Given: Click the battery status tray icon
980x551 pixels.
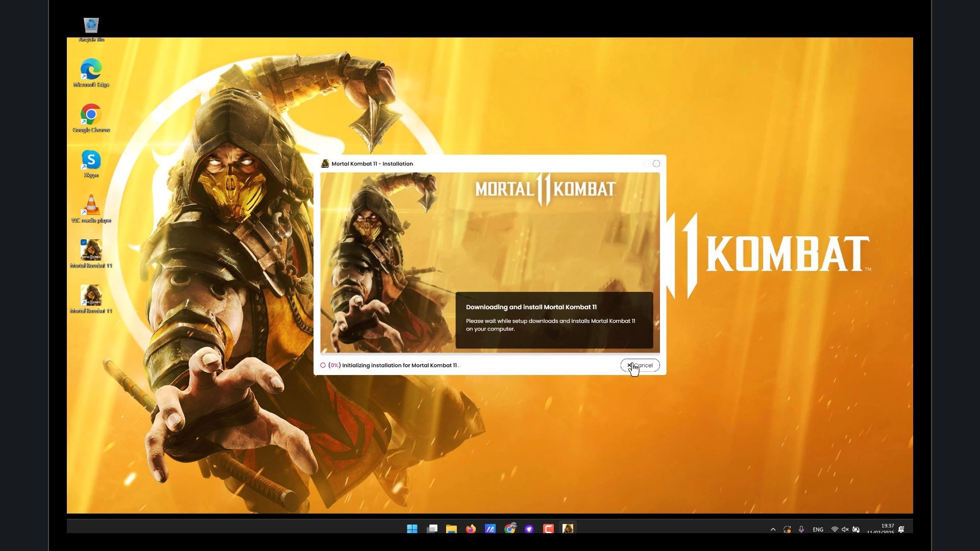Looking at the screenshot, I should tap(856, 530).
